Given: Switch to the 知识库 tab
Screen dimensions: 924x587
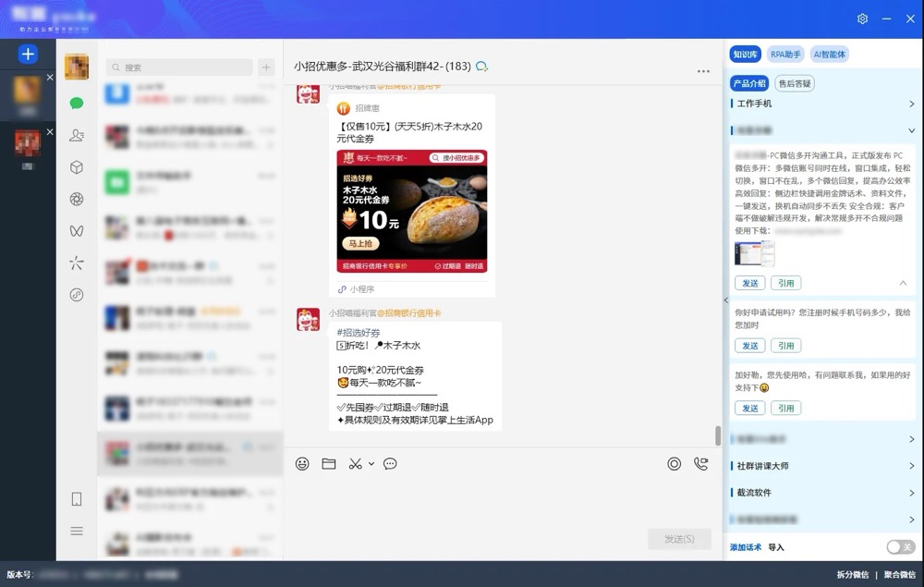Looking at the screenshot, I should coord(746,55).
